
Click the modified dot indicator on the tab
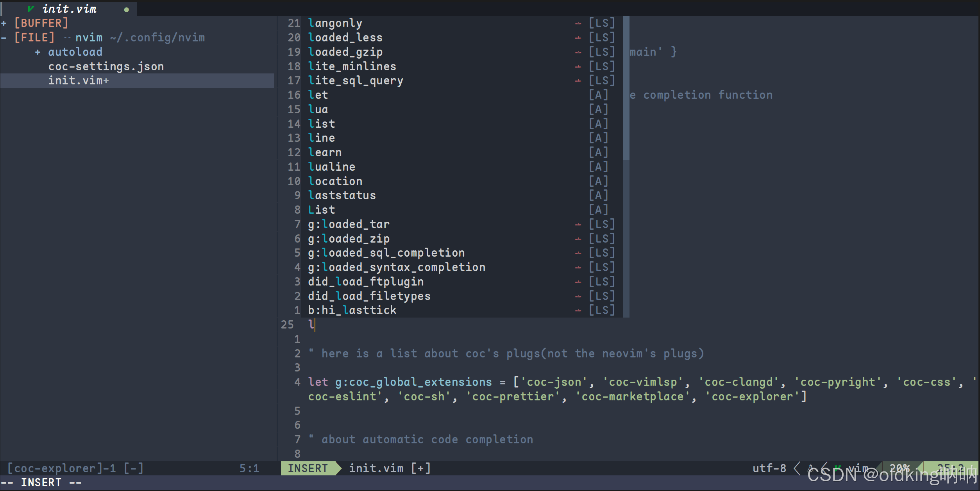(126, 10)
